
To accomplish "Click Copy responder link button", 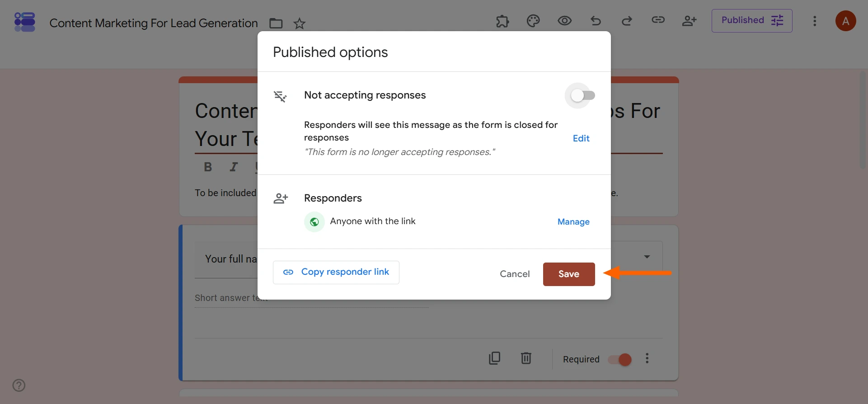I will 336,272.
